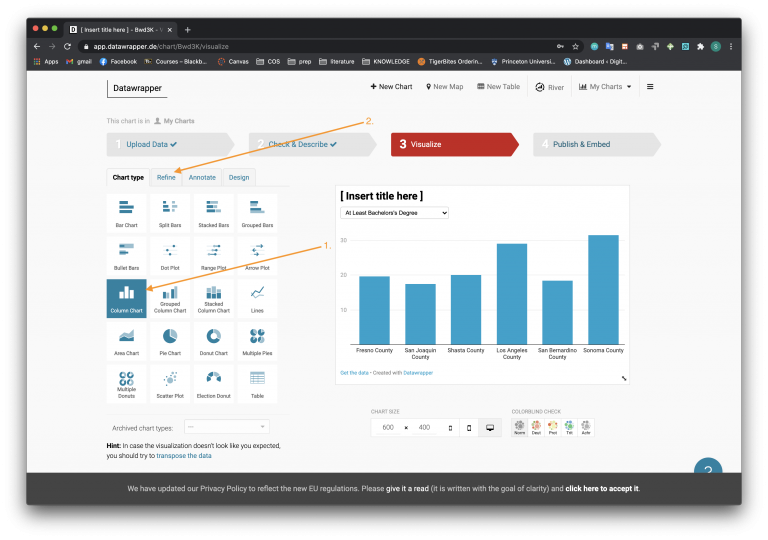Select the Stacked Bars chart type
768x540 pixels.
click(213, 212)
